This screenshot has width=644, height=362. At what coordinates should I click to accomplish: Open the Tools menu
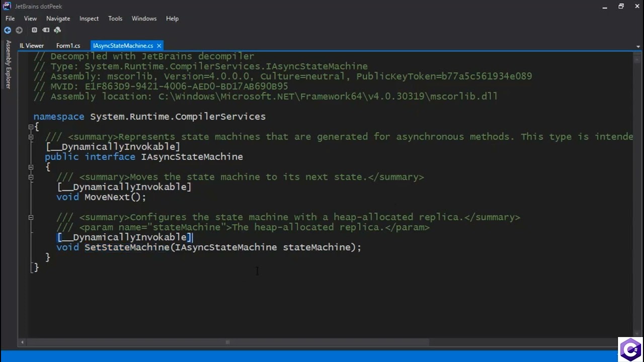(115, 18)
